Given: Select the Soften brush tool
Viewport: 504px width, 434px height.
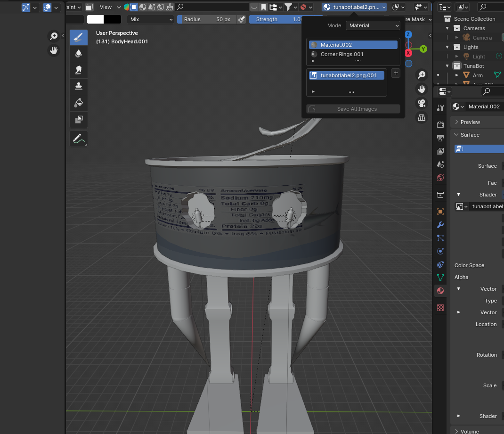Looking at the screenshot, I should point(79,54).
